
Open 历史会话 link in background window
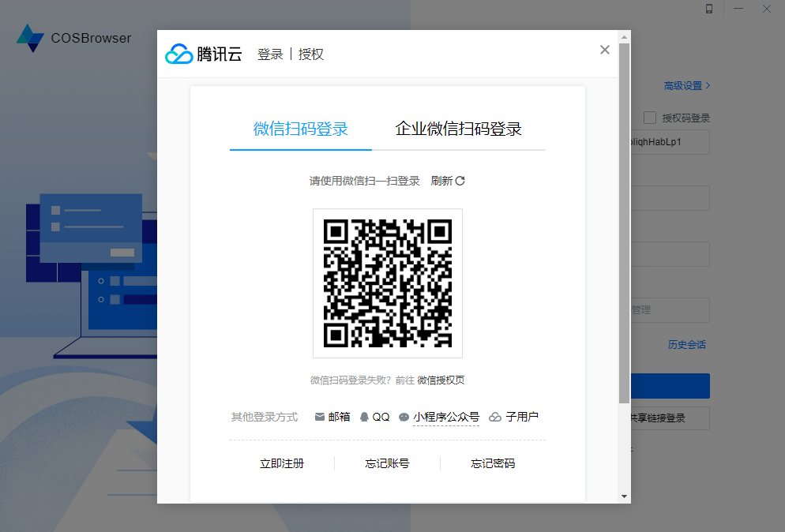(x=686, y=345)
